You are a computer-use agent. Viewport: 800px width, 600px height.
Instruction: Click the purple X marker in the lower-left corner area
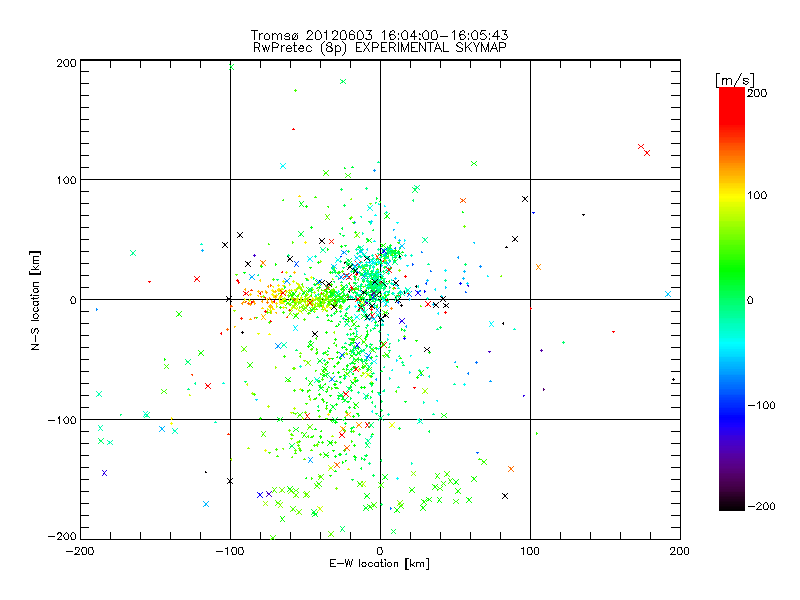point(105,473)
